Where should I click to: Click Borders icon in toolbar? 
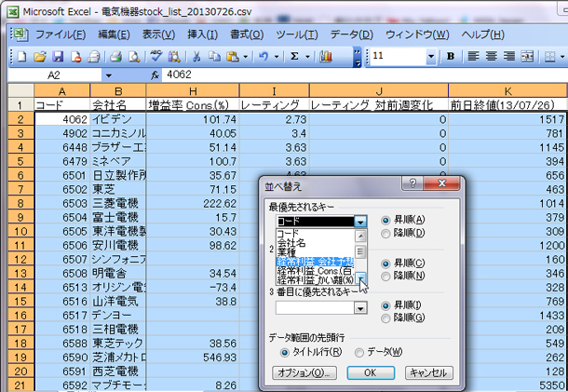[x=550, y=57]
